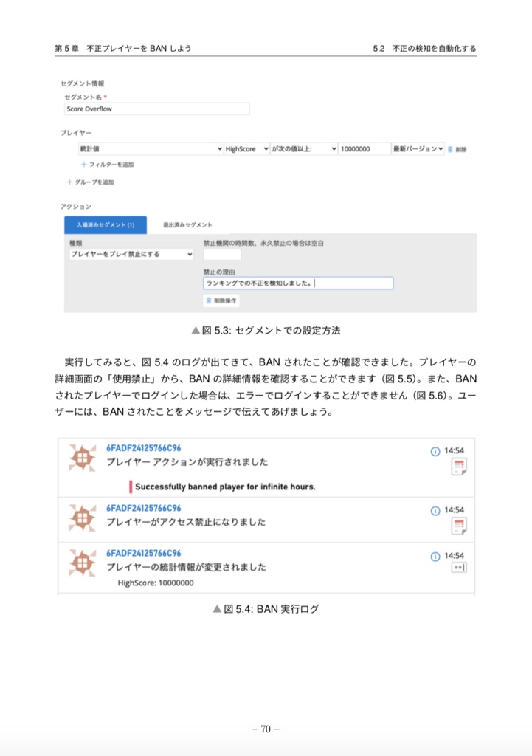Open player ID link above プレイヤー アクションが実行されました
This screenshot has height=756, width=532.
pyautogui.click(x=144, y=448)
